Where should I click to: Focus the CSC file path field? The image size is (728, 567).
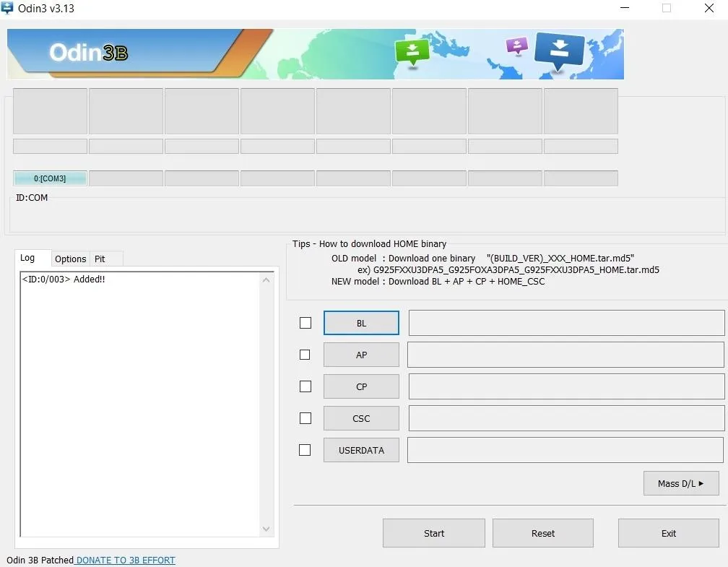click(566, 418)
